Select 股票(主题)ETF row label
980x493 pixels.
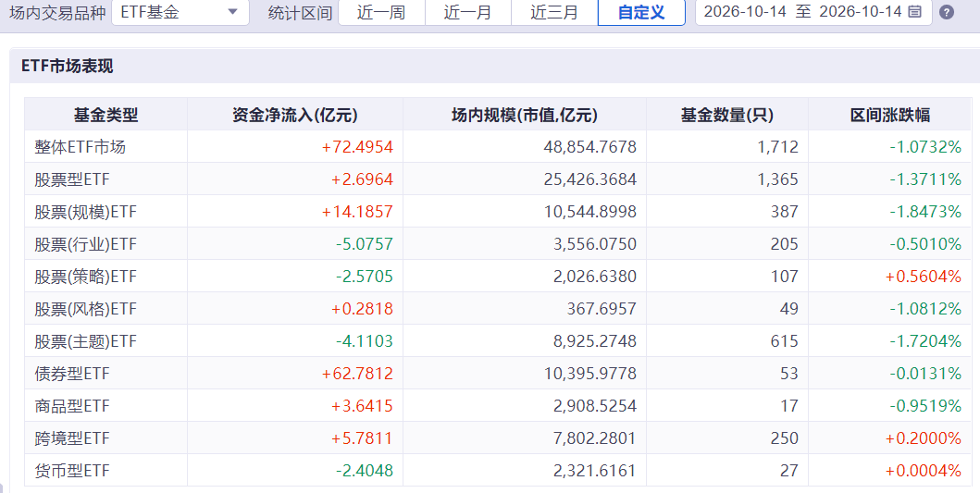pyautogui.click(x=86, y=341)
